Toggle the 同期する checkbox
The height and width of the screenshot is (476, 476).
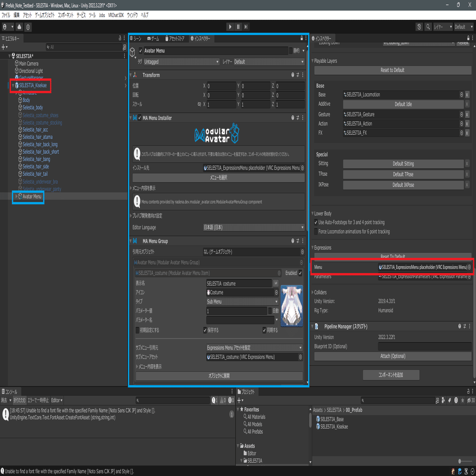[264, 330]
